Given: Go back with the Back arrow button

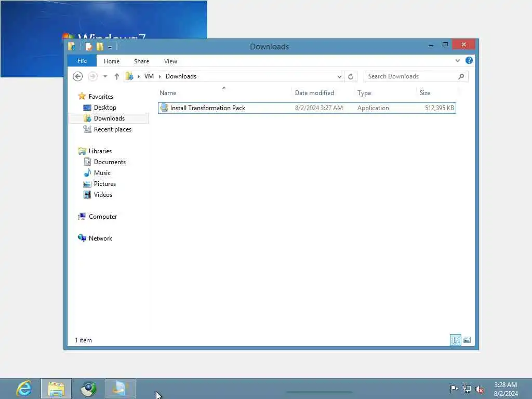Looking at the screenshot, I should pyautogui.click(x=78, y=76).
